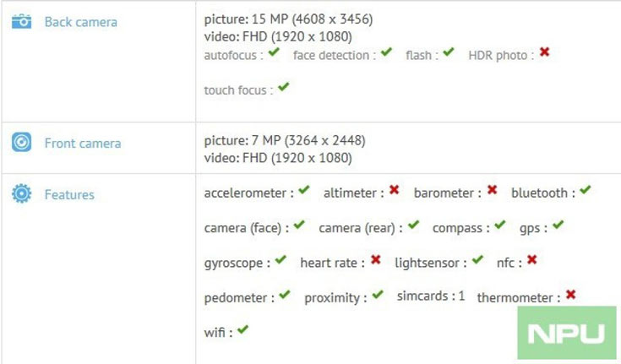Click the simcards count value
Screen dimensions: 621x364
pos(461,296)
